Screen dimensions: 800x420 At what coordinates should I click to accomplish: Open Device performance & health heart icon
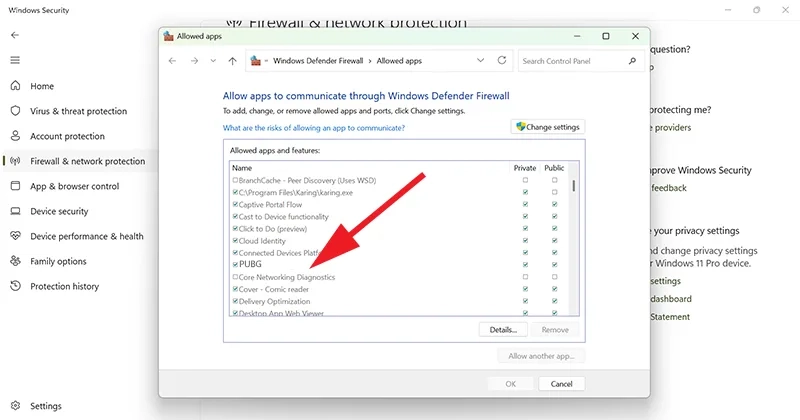click(15, 236)
